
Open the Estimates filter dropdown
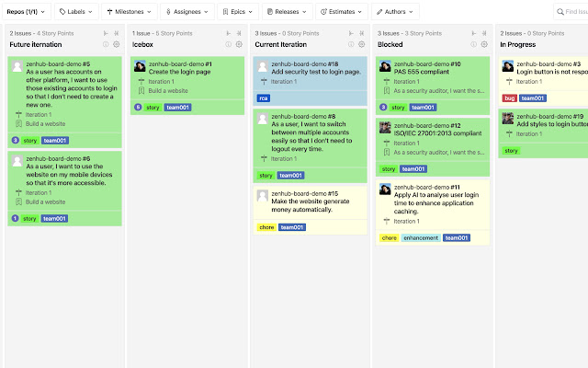(x=341, y=12)
